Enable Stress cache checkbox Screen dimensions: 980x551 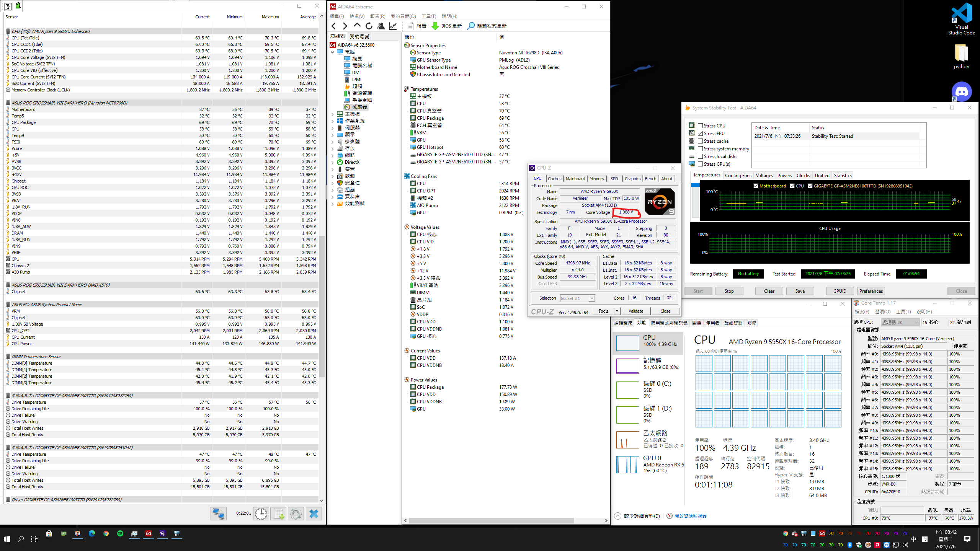(700, 141)
